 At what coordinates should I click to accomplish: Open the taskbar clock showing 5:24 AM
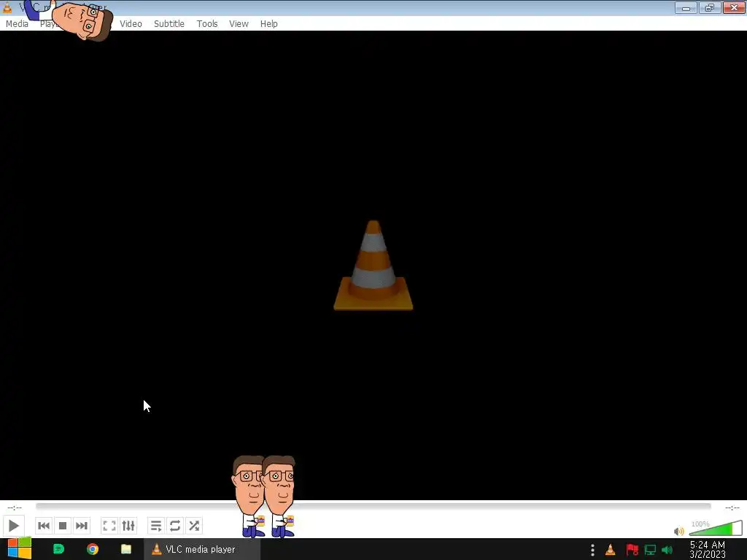click(708, 549)
